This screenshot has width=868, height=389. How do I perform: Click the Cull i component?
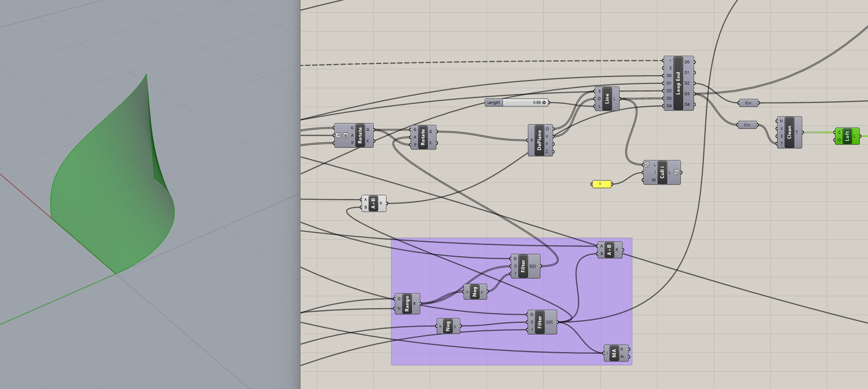[x=662, y=172]
